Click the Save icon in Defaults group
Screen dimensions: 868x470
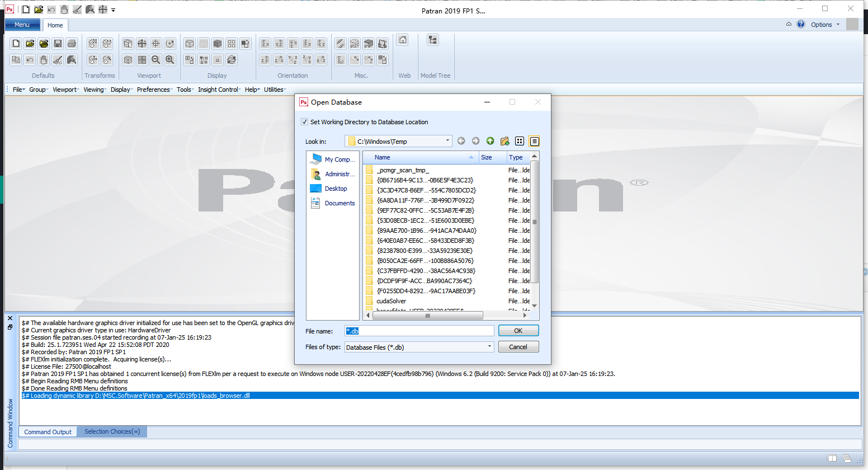58,44
